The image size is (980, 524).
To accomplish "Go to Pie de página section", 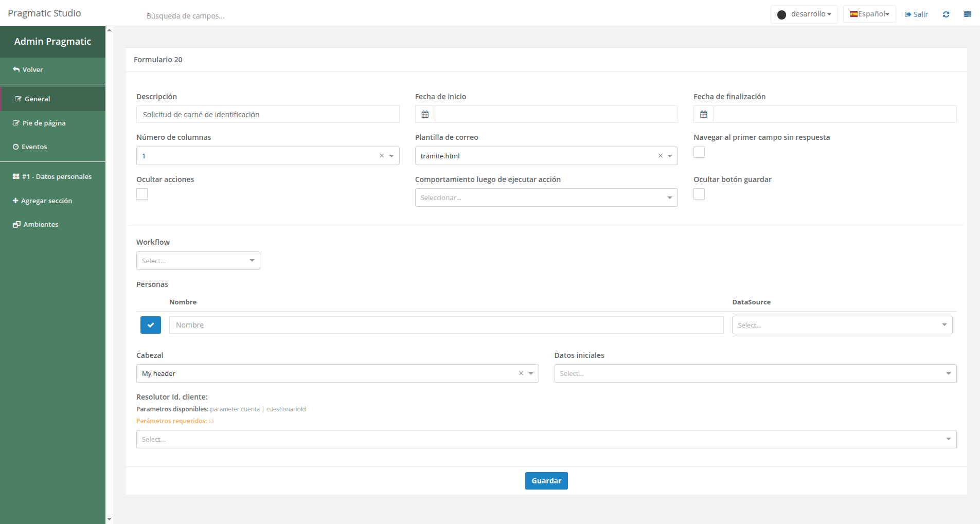I will tap(44, 123).
